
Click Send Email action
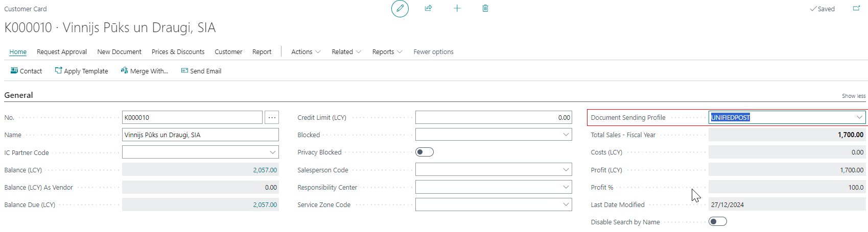point(201,71)
